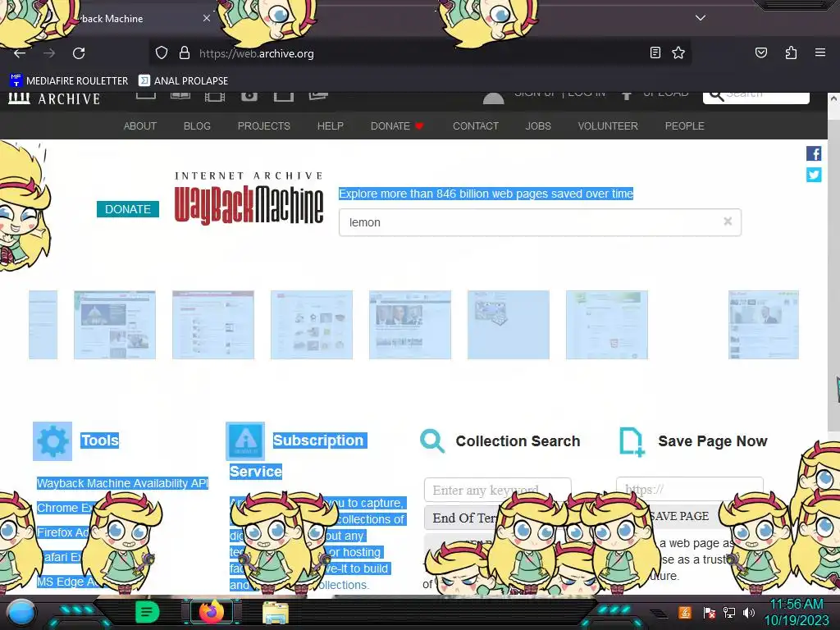Click the taskbar clock showing 11:56 AM

pos(797,612)
